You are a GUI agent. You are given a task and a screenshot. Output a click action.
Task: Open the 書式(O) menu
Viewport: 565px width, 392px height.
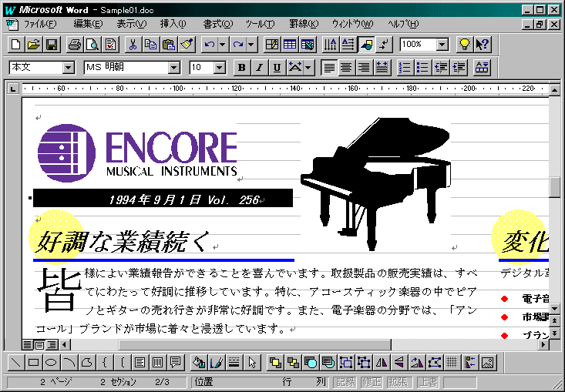click(x=218, y=25)
